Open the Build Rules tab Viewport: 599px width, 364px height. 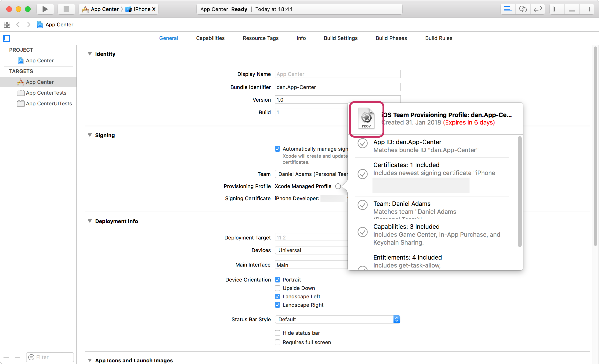pos(439,38)
